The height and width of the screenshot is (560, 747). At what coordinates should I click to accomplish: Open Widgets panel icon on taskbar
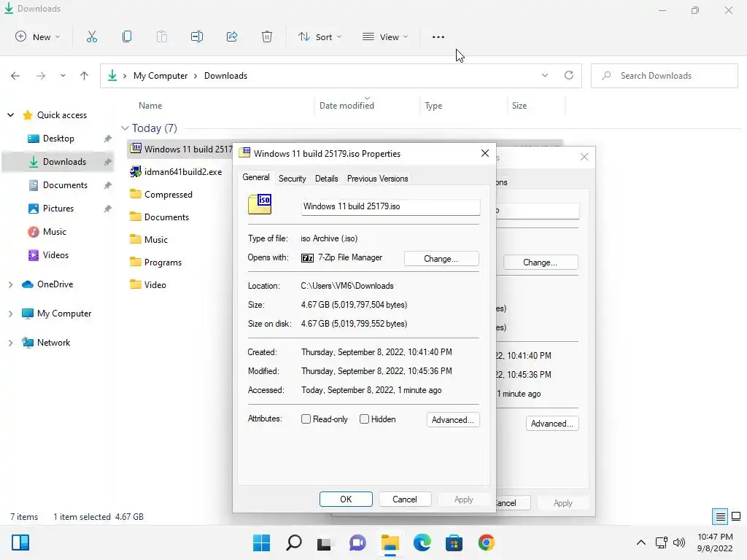pos(20,542)
